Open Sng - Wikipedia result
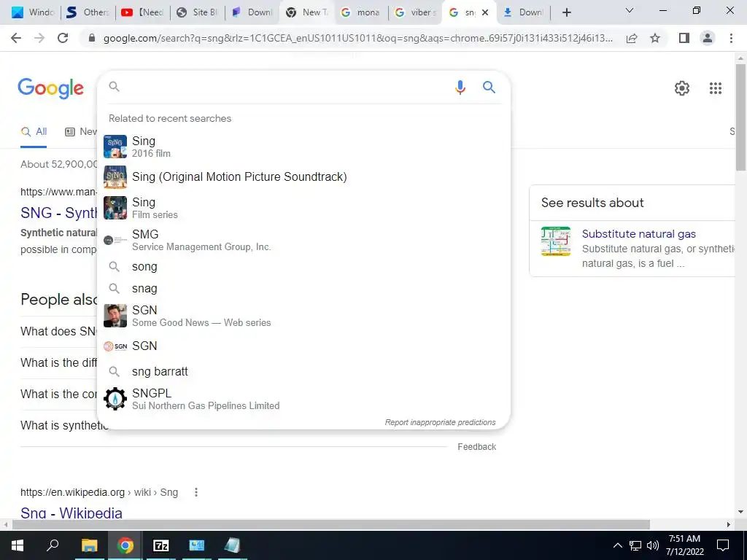Image resolution: width=747 pixels, height=560 pixels. coord(71,513)
